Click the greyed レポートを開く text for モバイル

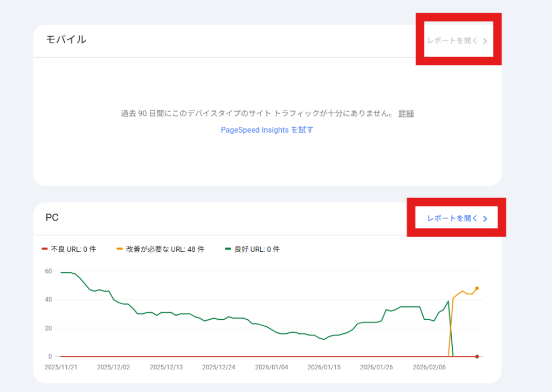point(452,40)
